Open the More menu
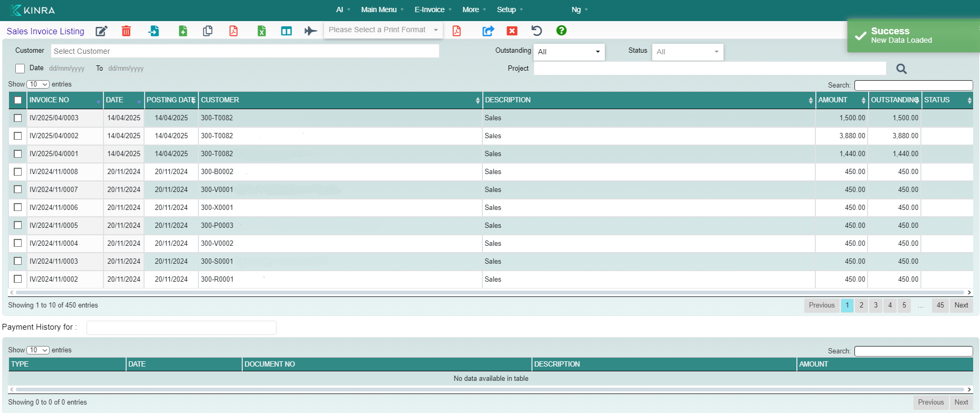 [x=474, y=9]
